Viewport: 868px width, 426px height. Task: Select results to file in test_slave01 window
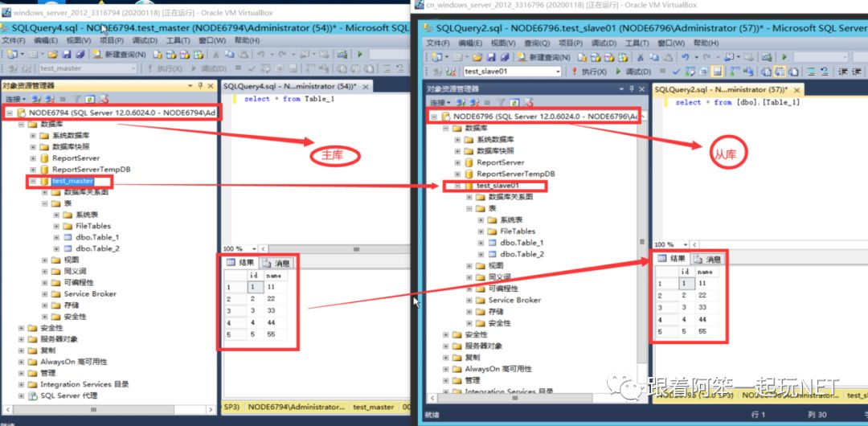coord(794,72)
